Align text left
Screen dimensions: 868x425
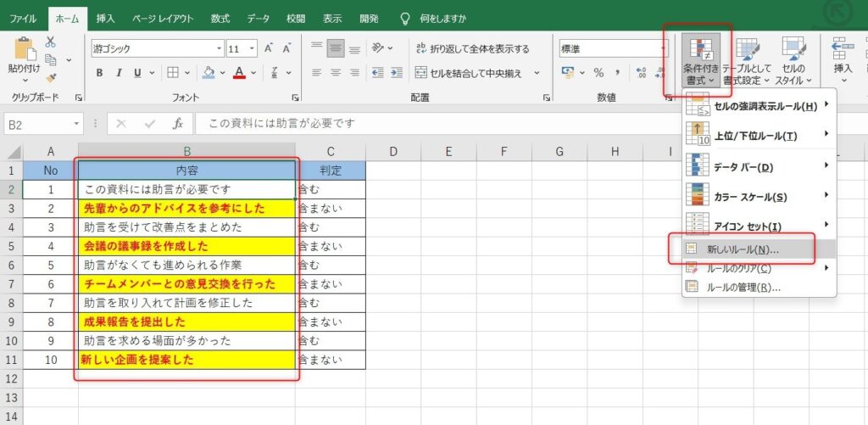(x=317, y=73)
